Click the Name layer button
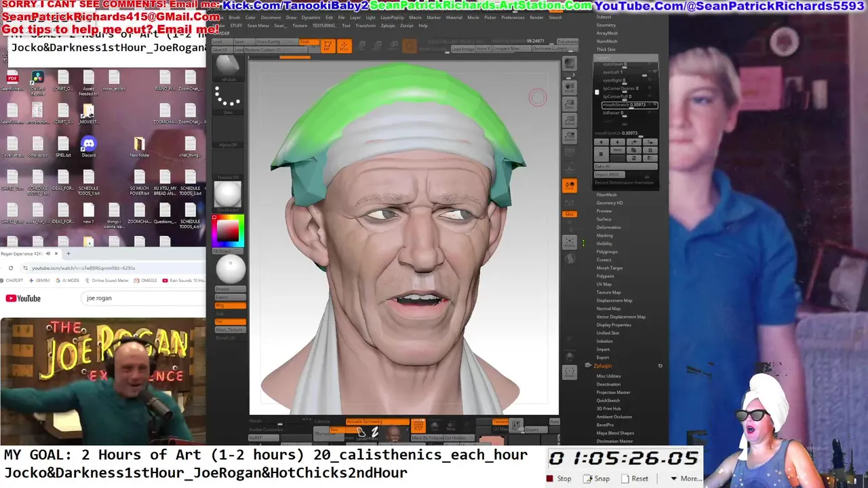868x488 pixels. tap(618, 150)
